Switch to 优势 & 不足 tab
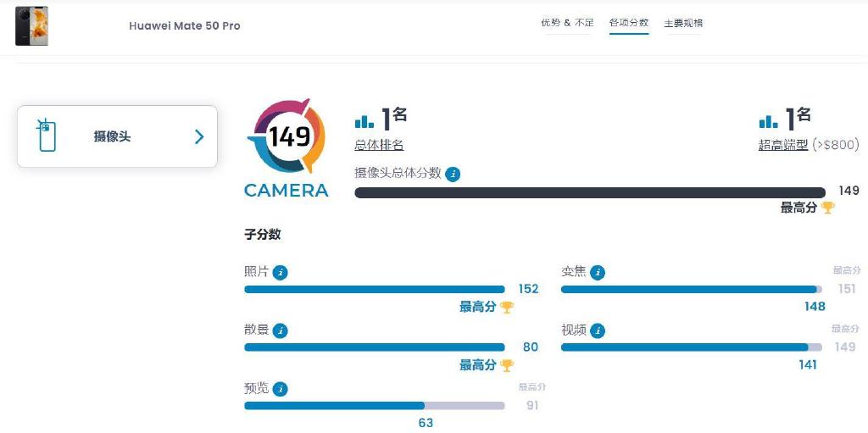 pyautogui.click(x=567, y=23)
